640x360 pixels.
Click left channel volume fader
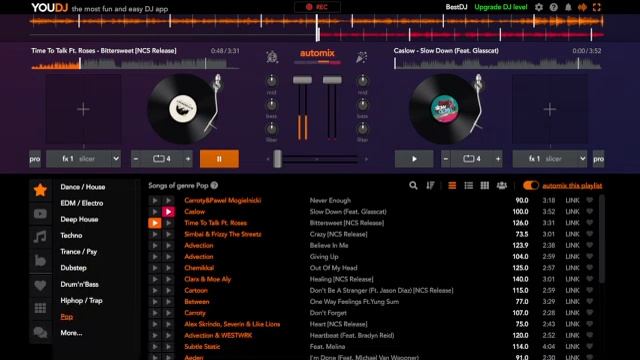pyautogui.click(x=302, y=80)
